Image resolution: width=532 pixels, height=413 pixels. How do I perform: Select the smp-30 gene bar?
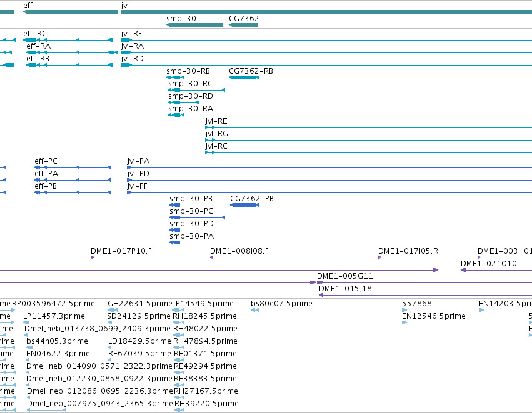[195, 25]
